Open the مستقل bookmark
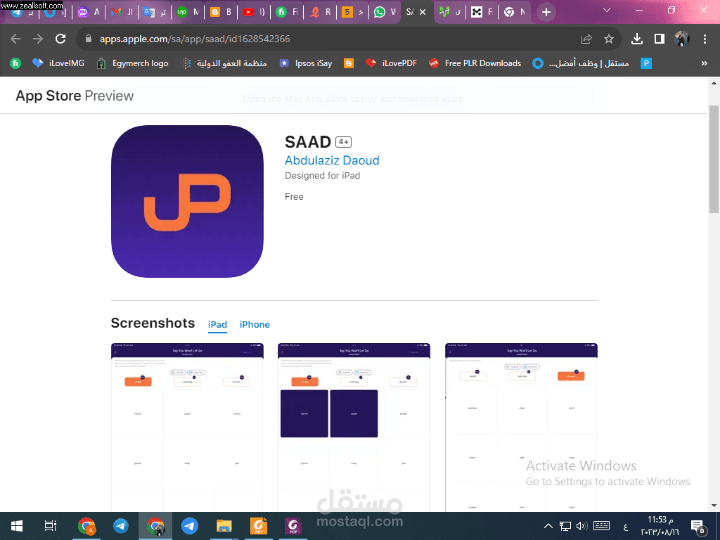Screen dimensions: 720x540 click(x=580, y=63)
